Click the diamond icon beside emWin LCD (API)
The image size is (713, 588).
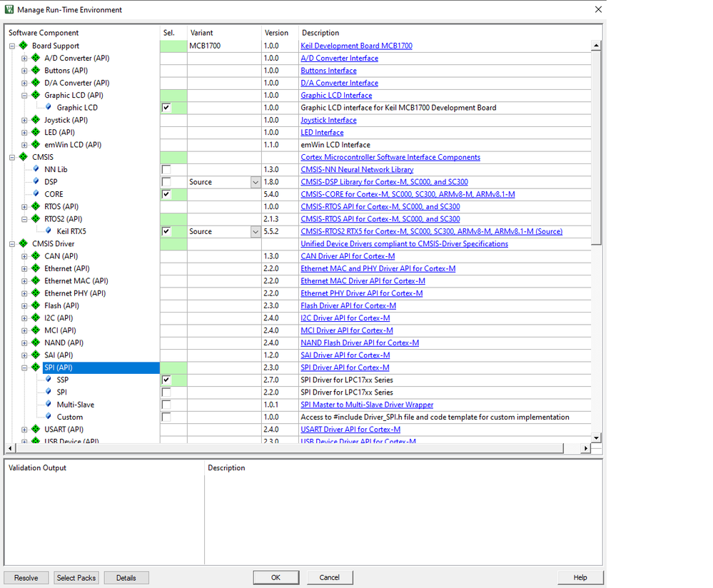pyautogui.click(x=36, y=144)
